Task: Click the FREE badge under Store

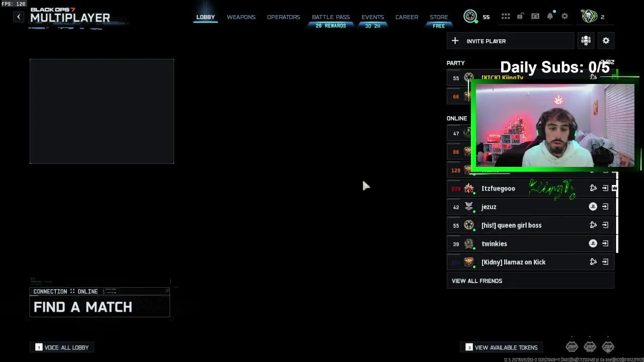Action: (439, 26)
